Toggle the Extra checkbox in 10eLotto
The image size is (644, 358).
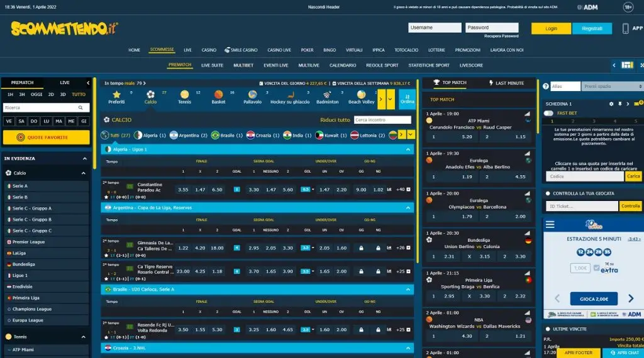click(596, 268)
